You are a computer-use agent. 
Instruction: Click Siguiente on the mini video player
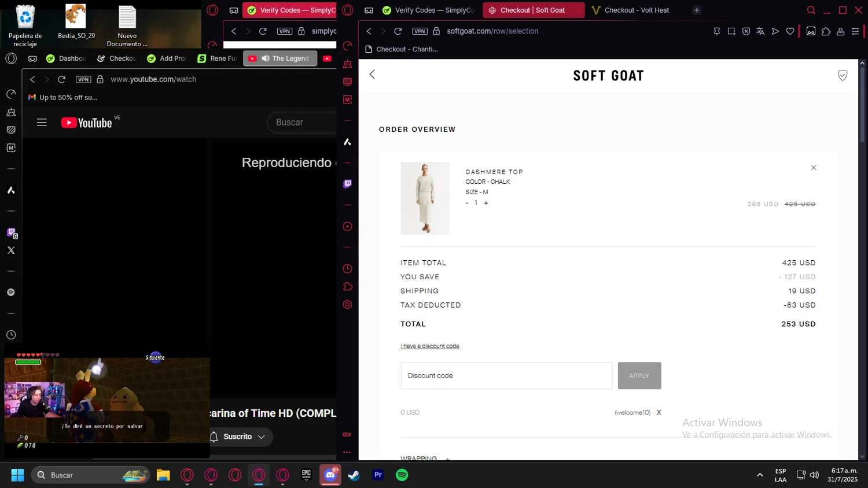coord(155,357)
